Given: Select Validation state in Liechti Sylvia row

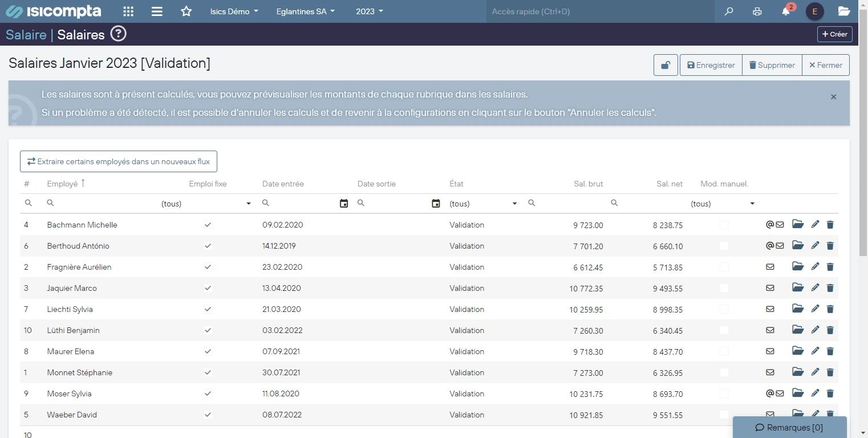Looking at the screenshot, I should pyautogui.click(x=467, y=309).
